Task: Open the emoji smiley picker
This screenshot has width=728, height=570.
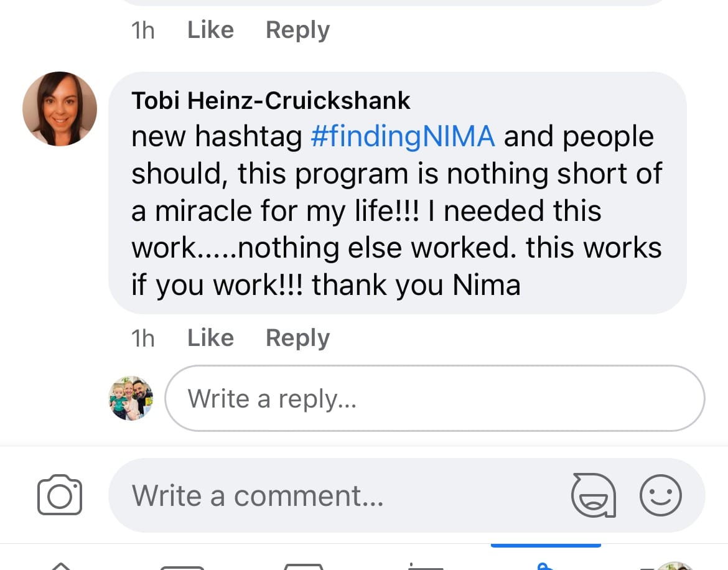Action: coord(661,495)
